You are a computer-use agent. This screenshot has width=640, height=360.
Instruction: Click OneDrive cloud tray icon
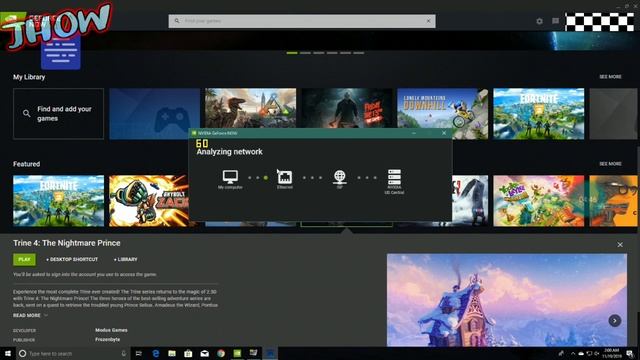[581, 353]
